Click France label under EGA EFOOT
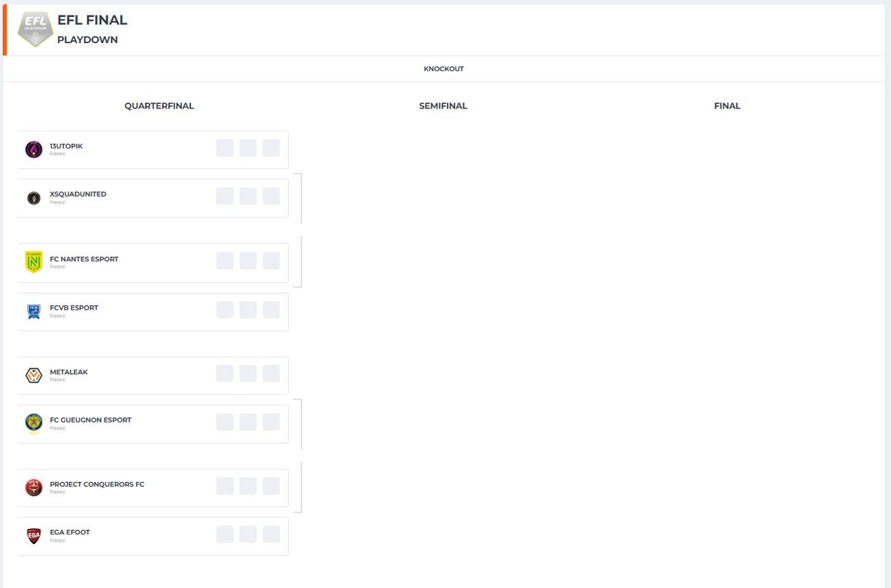Image resolution: width=891 pixels, height=588 pixels. click(x=57, y=540)
